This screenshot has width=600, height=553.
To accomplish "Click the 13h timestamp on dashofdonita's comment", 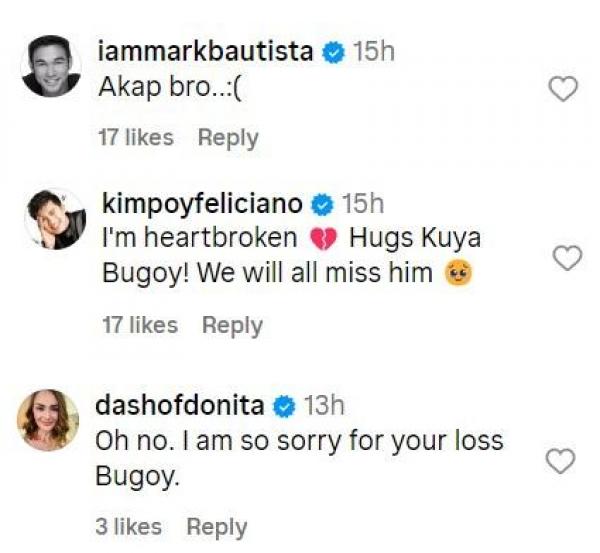I will tap(324, 406).
